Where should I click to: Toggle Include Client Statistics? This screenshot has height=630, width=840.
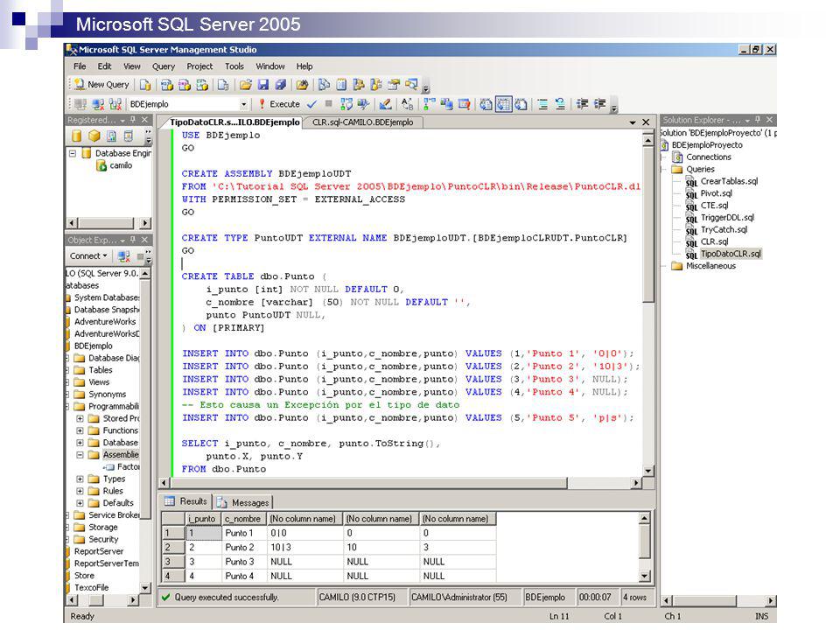click(446, 104)
